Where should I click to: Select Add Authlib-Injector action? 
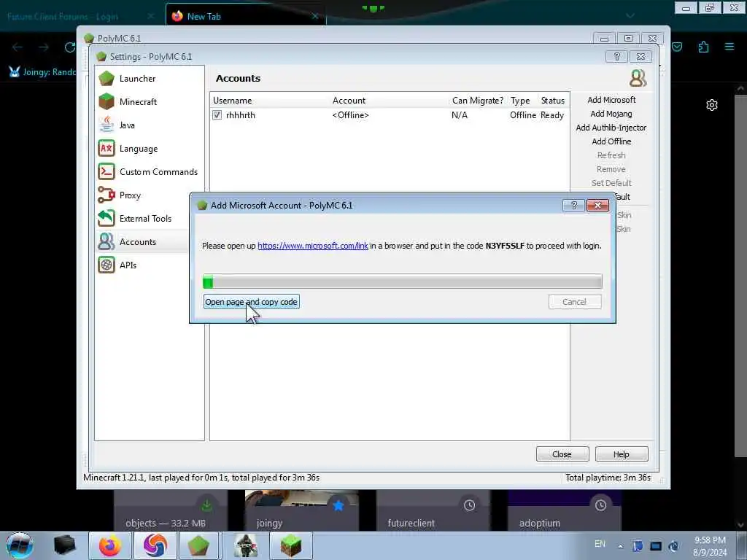[x=611, y=128]
